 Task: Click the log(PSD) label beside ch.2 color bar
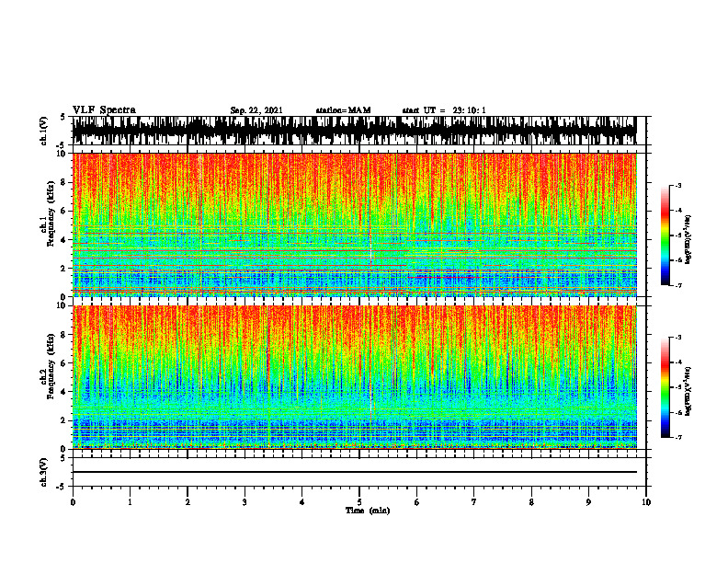coord(688,391)
